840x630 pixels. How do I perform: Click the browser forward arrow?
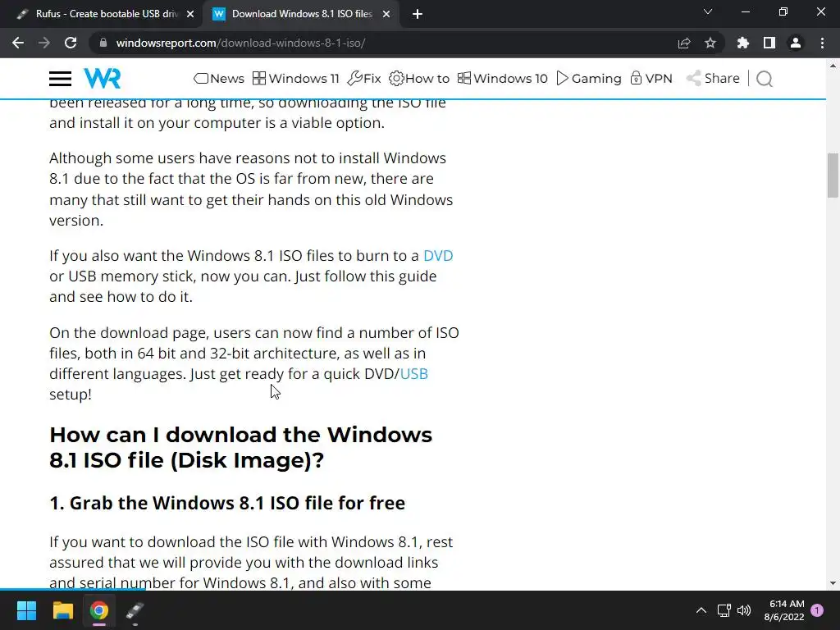pyautogui.click(x=44, y=43)
